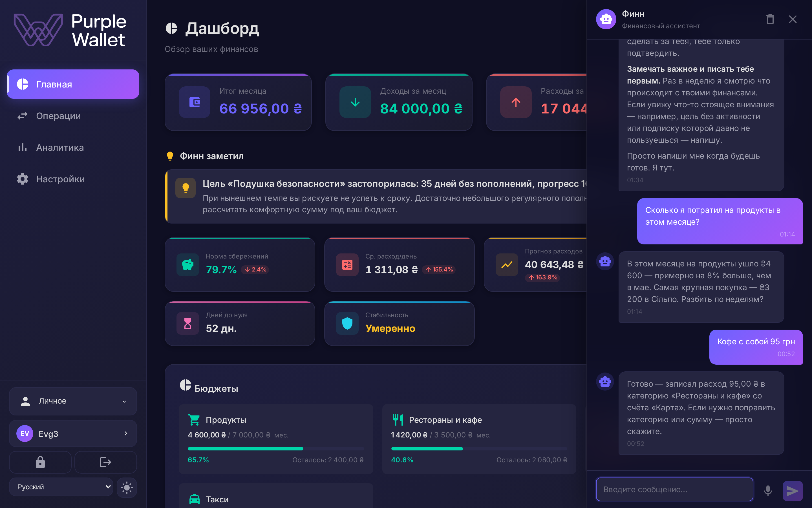The height and width of the screenshot is (508, 812).
Task: Click the Сколько я потратил user message
Action: pyautogui.click(x=720, y=221)
